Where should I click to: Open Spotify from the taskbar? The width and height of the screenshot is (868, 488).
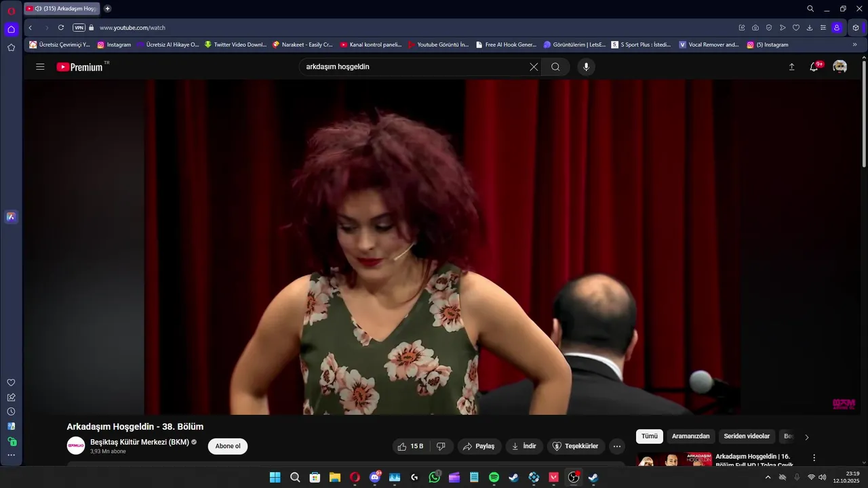[x=494, y=477]
